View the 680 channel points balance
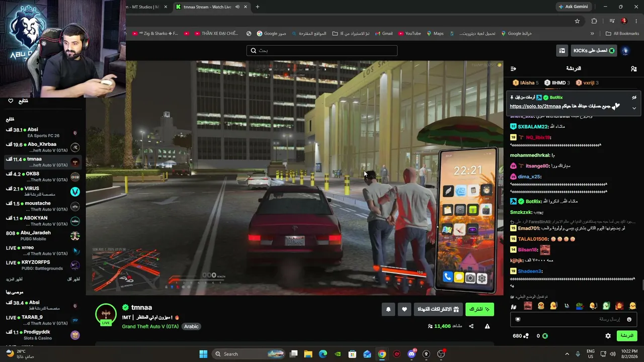 pos(520,336)
